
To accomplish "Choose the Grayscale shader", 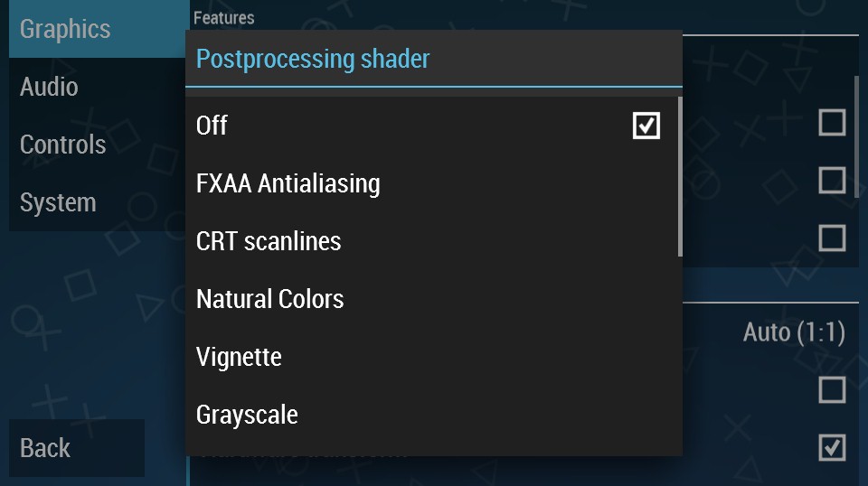I will coord(247,415).
